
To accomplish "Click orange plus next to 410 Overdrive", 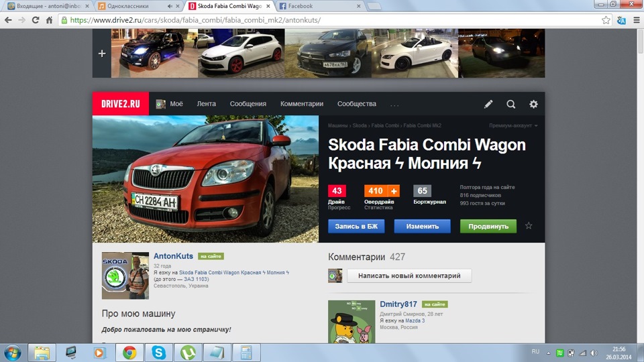I will (x=394, y=191).
